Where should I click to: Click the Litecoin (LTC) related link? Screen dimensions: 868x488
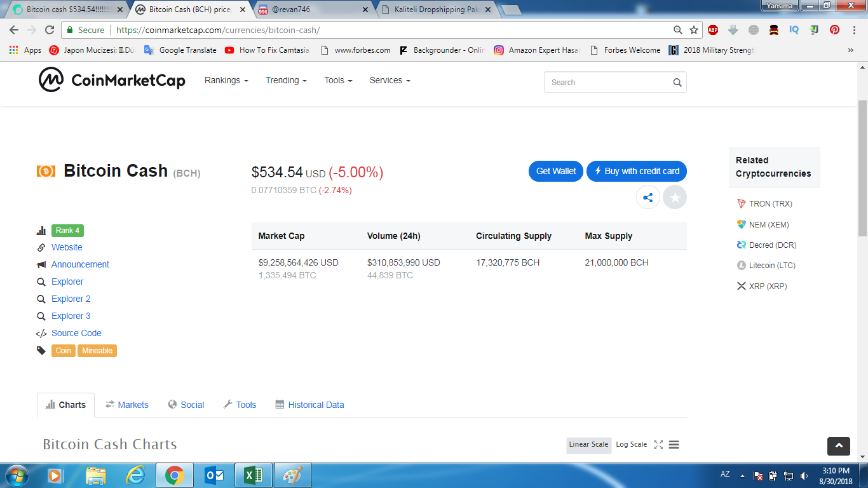point(772,266)
